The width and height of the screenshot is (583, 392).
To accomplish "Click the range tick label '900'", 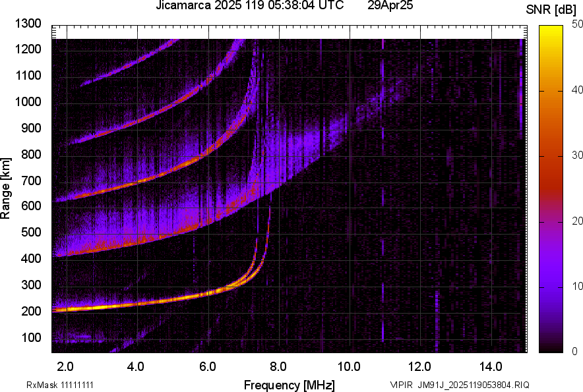I will point(31,128).
